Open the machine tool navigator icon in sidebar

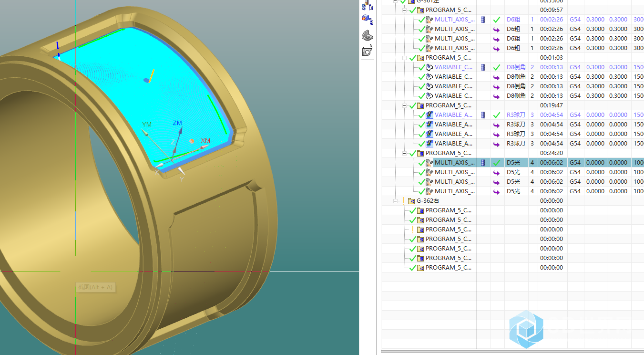pos(367,6)
